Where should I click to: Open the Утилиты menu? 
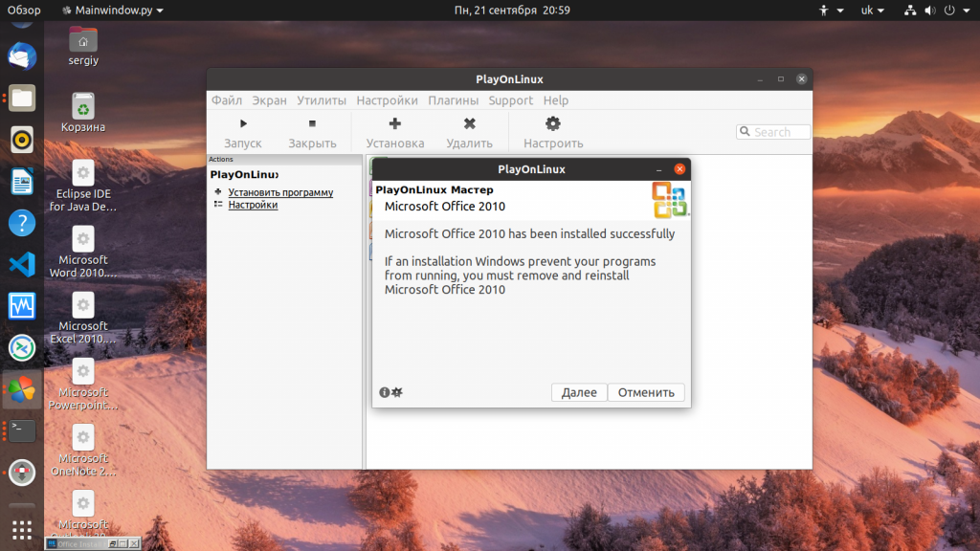321,100
